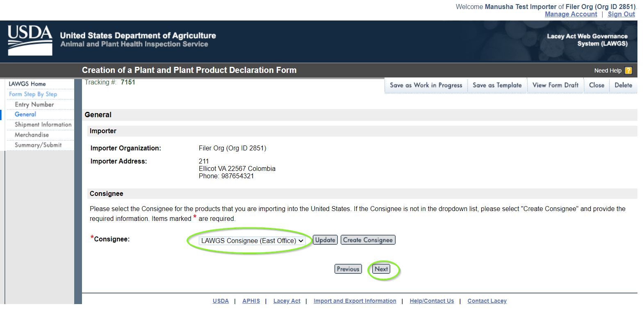
Task: Open the Manage Account link
Action: [571, 14]
